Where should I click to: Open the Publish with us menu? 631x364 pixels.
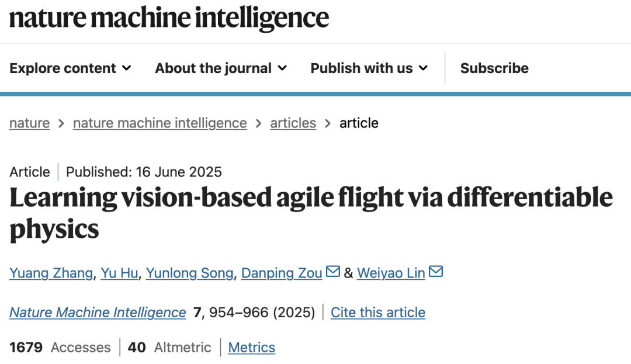point(369,68)
